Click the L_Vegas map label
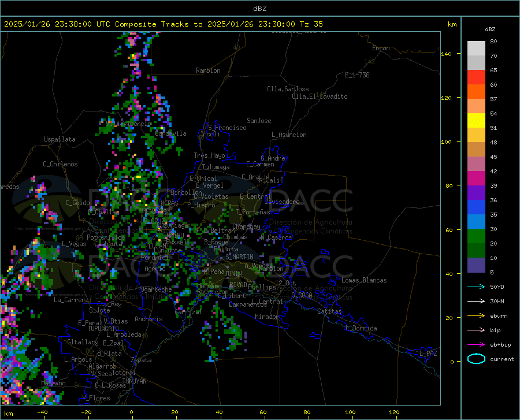520x420 pixels. [74, 244]
